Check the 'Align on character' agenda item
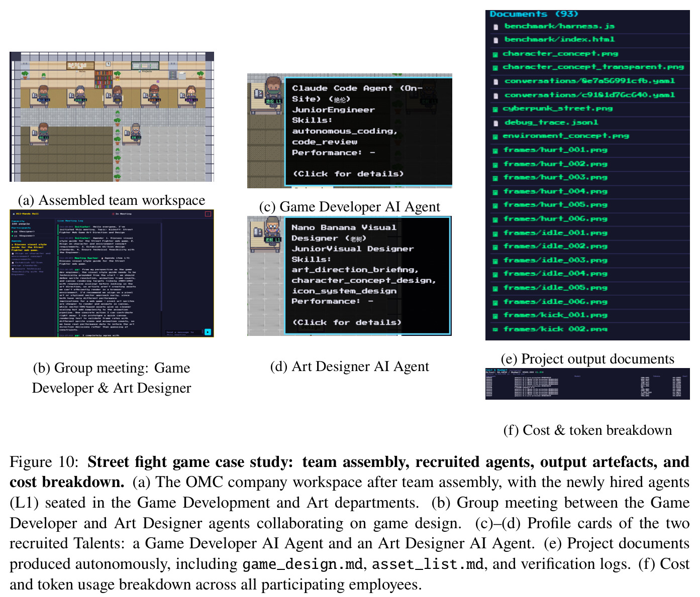 pyautogui.click(x=14, y=254)
